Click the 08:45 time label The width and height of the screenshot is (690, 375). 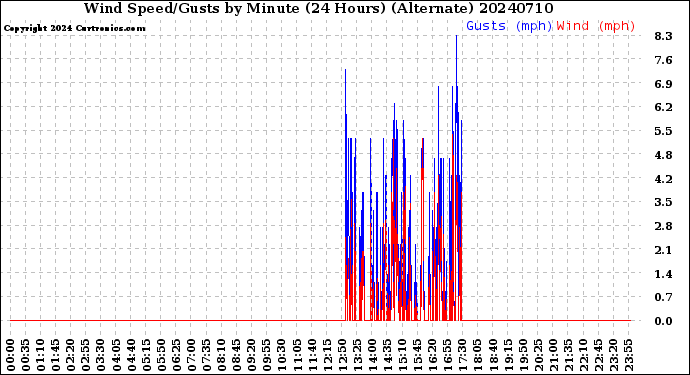237,355
